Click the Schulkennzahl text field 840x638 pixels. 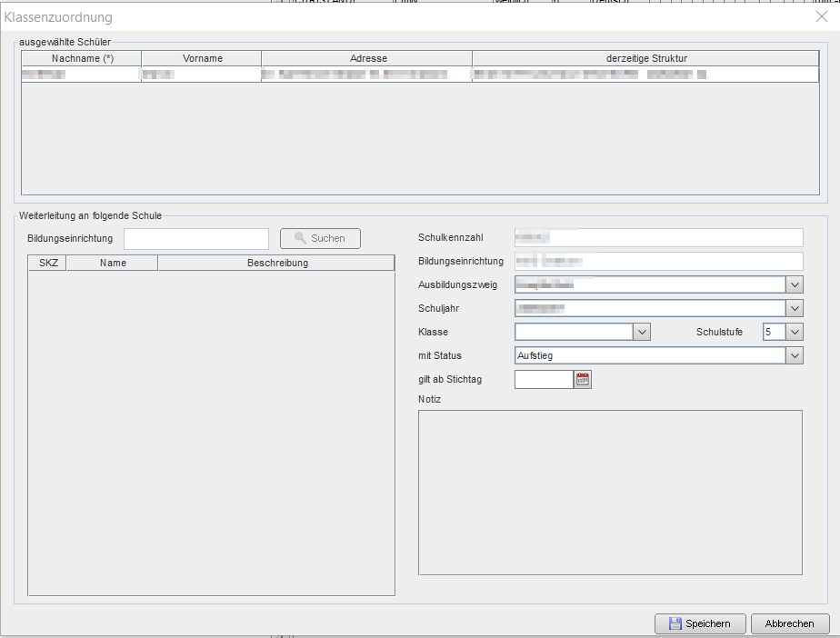[x=658, y=237]
